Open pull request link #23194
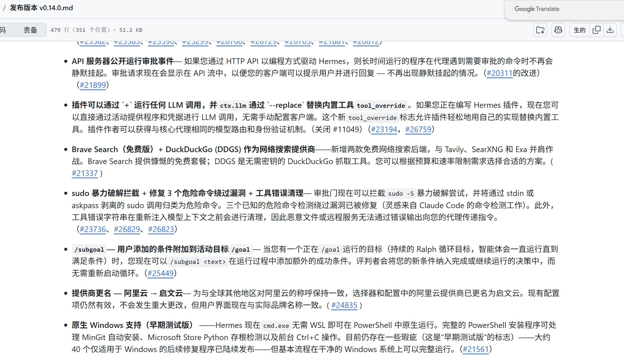624x364 pixels. point(384,129)
